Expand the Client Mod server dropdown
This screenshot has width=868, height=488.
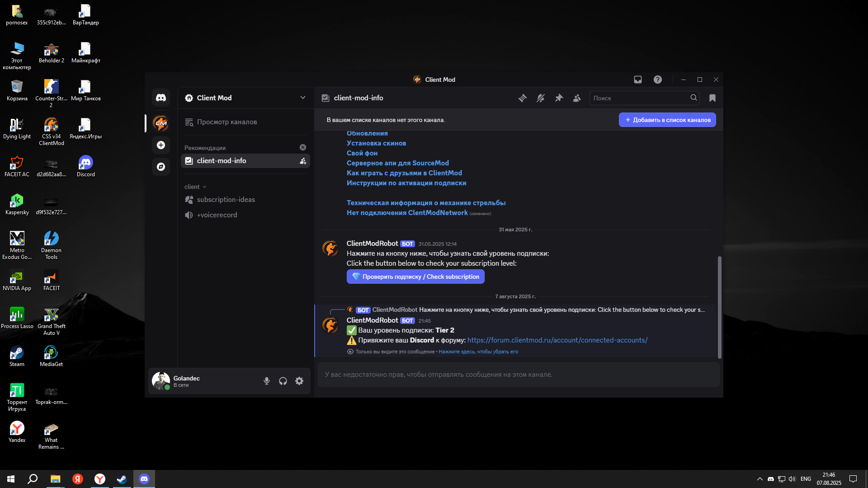(x=303, y=98)
